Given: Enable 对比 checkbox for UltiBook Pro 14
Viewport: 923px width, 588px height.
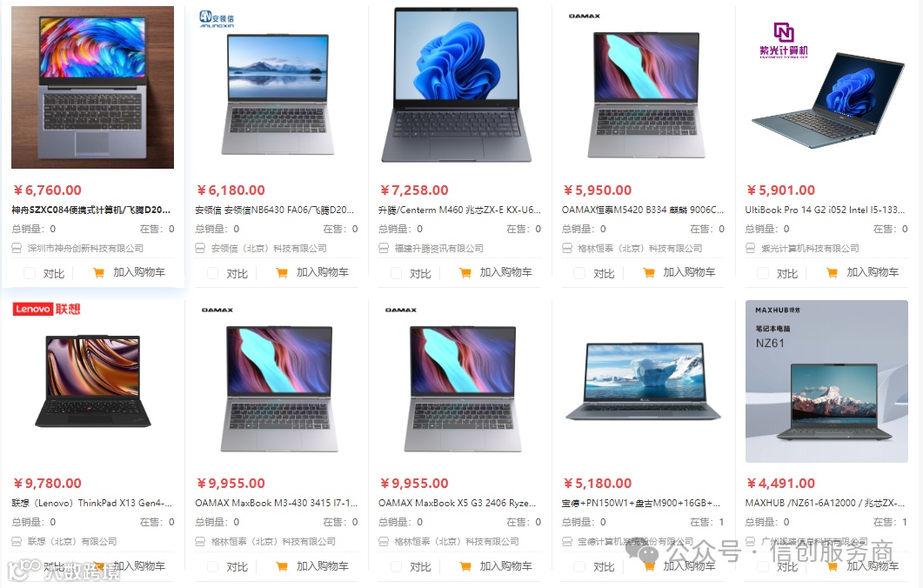Looking at the screenshot, I should (763, 273).
